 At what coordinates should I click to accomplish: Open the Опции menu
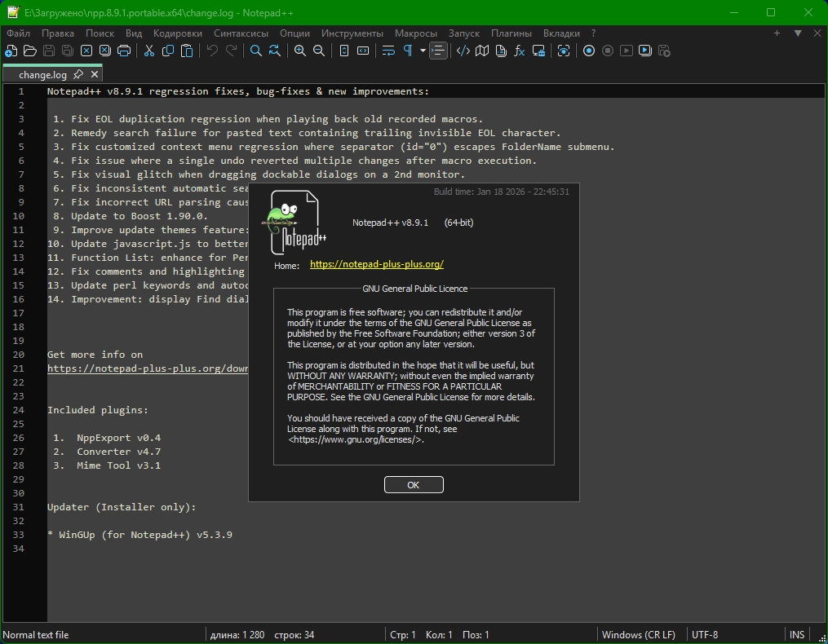pos(294,33)
